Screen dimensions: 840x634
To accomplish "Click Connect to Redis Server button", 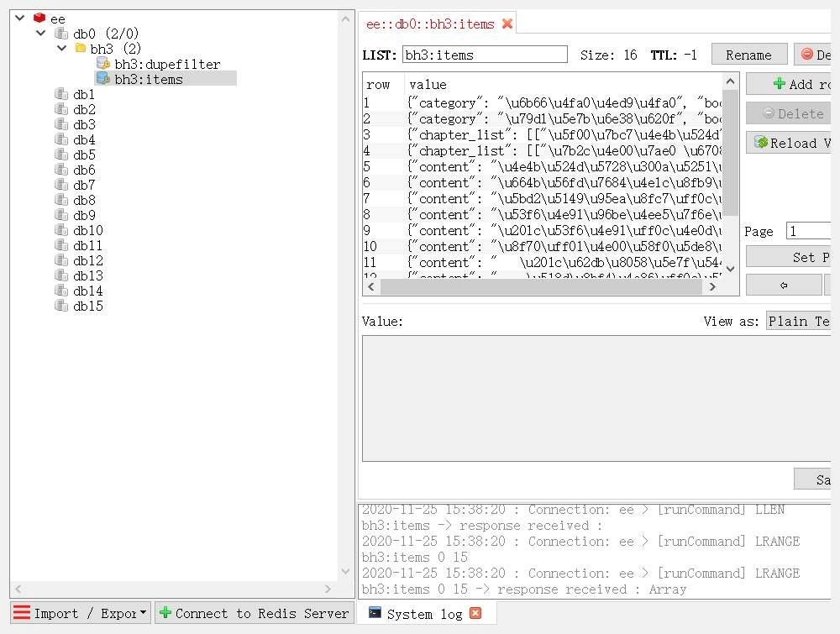I will tap(255, 612).
